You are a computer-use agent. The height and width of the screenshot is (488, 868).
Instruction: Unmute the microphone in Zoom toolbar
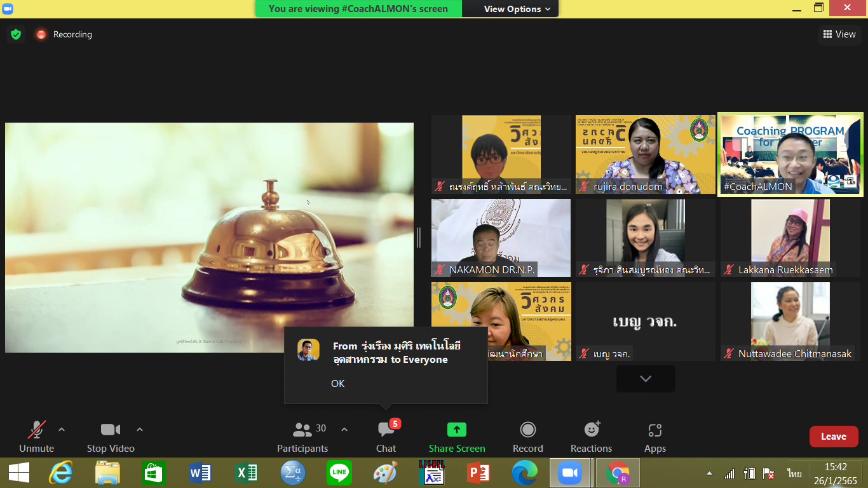tap(37, 437)
